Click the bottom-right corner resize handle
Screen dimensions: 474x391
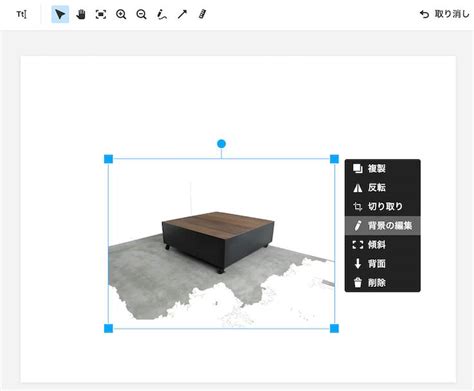coord(334,328)
